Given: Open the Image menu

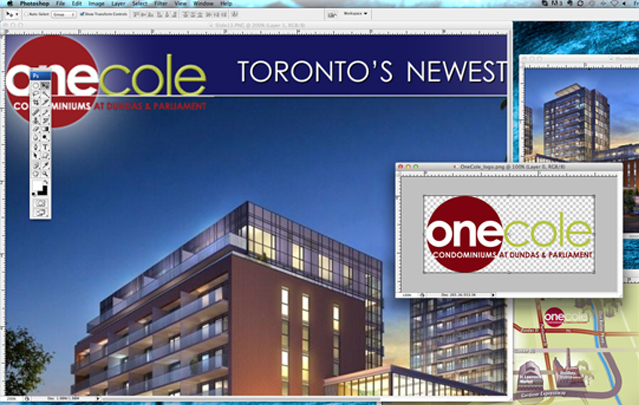Looking at the screenshot, I should (x=97, y=3).
